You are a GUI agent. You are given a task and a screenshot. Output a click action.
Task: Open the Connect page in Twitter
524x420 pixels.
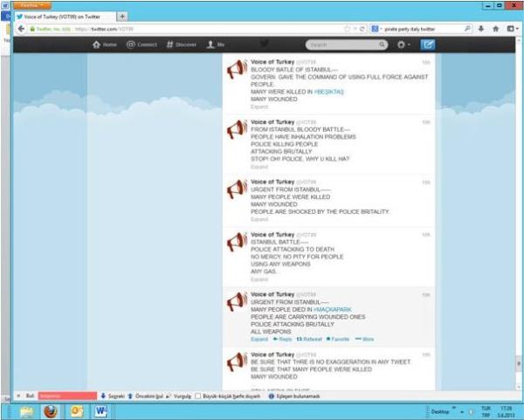(x=141, y=45)
